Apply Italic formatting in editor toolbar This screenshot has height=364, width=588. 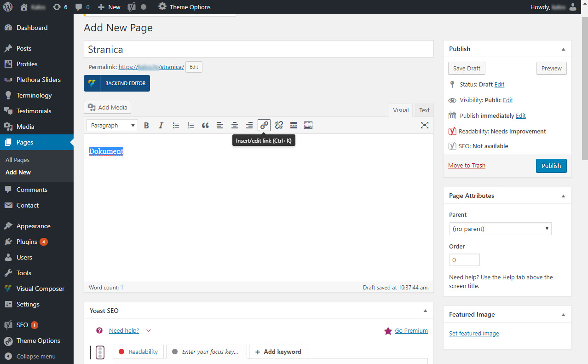(x=161, y=125)
